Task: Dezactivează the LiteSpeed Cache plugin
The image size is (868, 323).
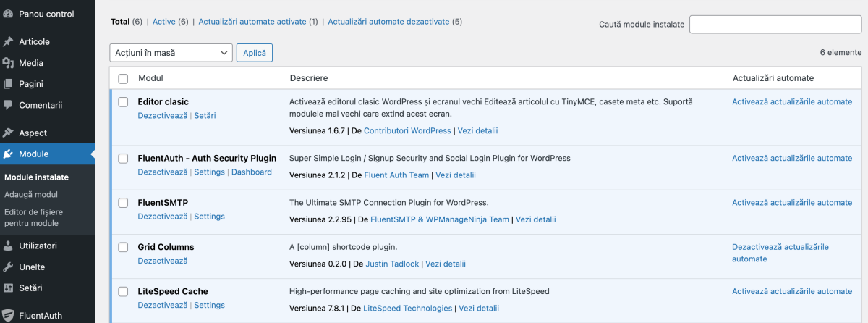Action: point(163,305)
